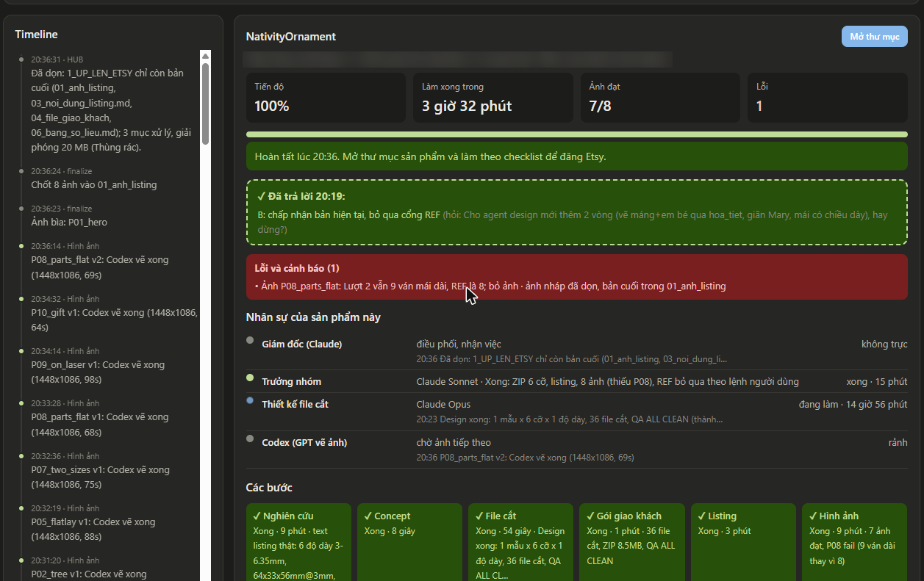Select the P09_on_laser v1 timeline entry
The height and width of the screenshot is (581, 924).
coord(108,366)
